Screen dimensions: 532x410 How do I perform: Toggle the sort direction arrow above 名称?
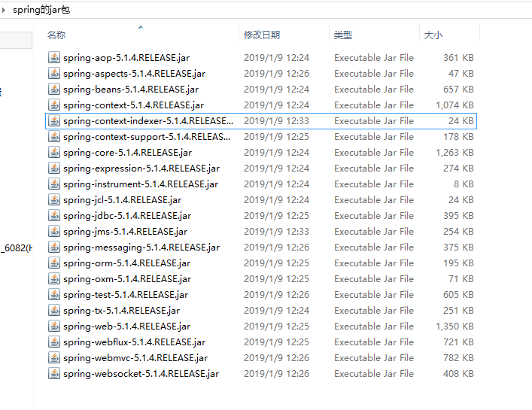(x=141, y=27)
